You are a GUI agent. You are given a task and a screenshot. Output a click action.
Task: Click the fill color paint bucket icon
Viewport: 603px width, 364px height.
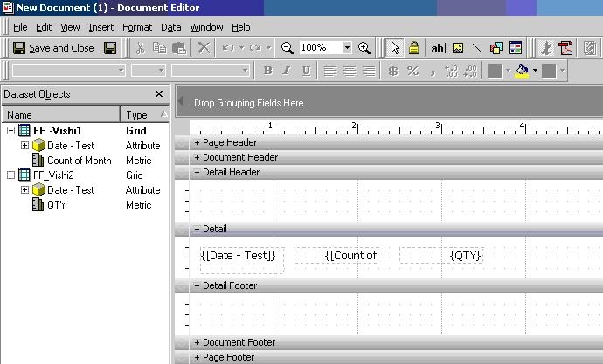[522, 71]
